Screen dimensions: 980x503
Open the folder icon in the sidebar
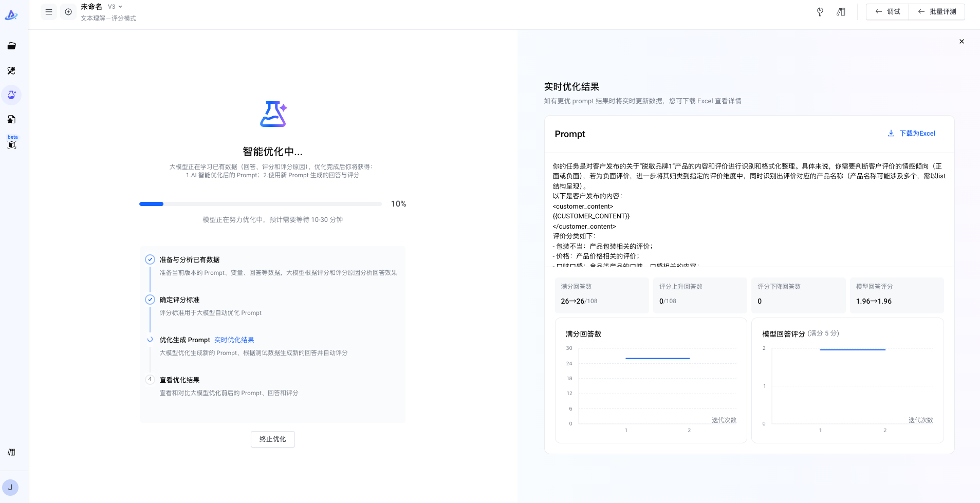pos(11,46)
